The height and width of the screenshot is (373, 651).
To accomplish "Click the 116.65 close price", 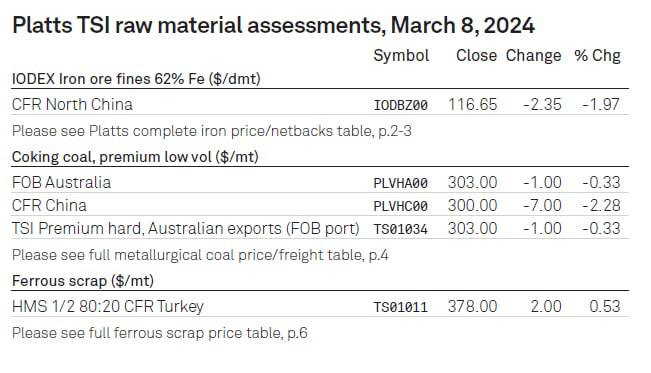I will pos(472,105).
